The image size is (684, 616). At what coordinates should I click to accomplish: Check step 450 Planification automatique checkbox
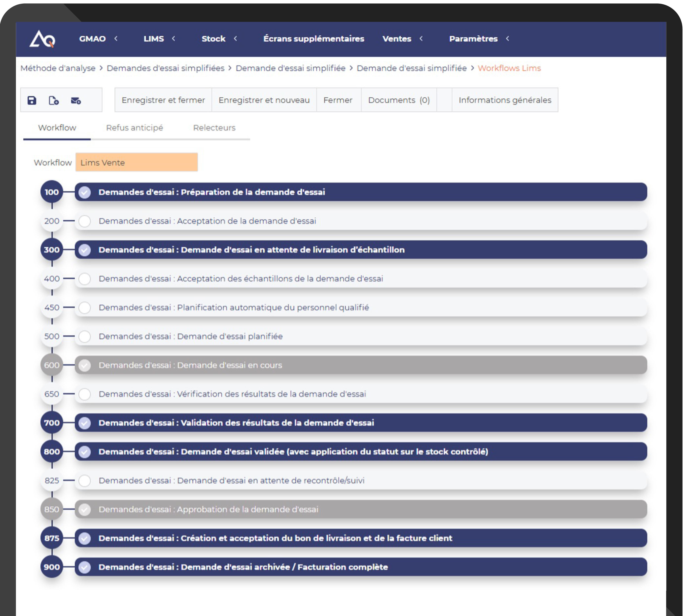(x=85, y=308)
